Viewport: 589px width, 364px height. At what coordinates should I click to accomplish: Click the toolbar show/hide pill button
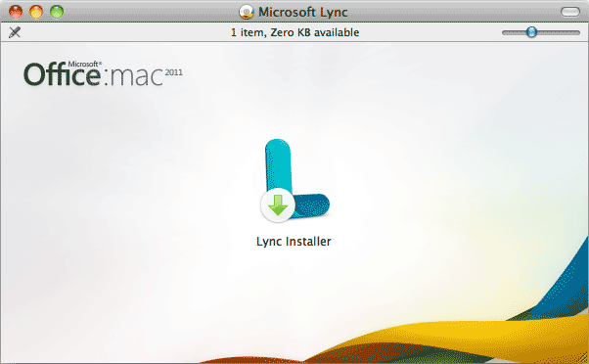570,12
